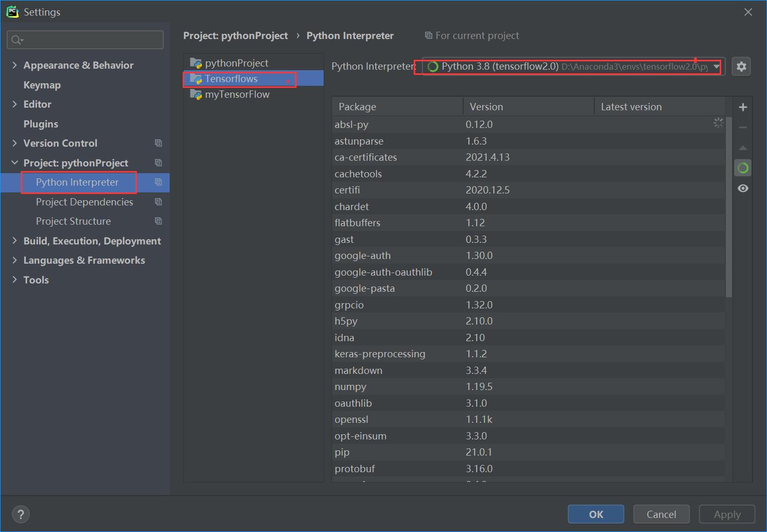The height and width of the screenshot is (532, 767).
Task: Select the gast package row
Action: click(528, 239)
